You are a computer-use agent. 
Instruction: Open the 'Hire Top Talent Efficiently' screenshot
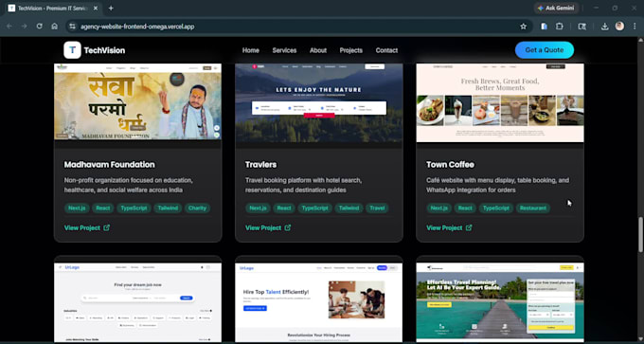[319, 302]
